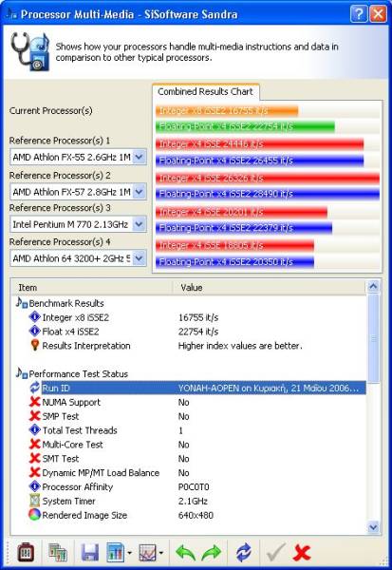Click the blue Floating-Point 20350 bar
Viewport: 392px width, 570px height.
pos(234,262)
